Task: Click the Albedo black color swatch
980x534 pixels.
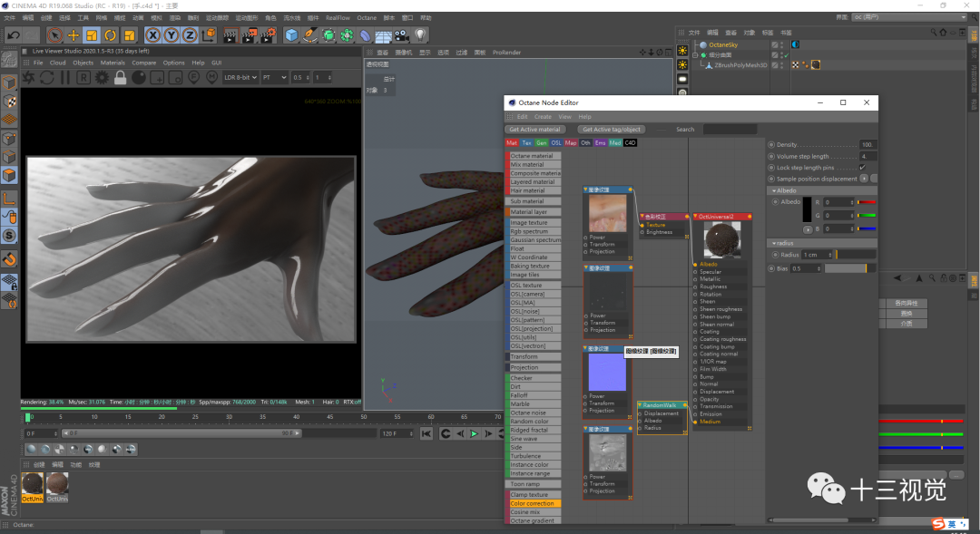Action: [x=807, y=209]
